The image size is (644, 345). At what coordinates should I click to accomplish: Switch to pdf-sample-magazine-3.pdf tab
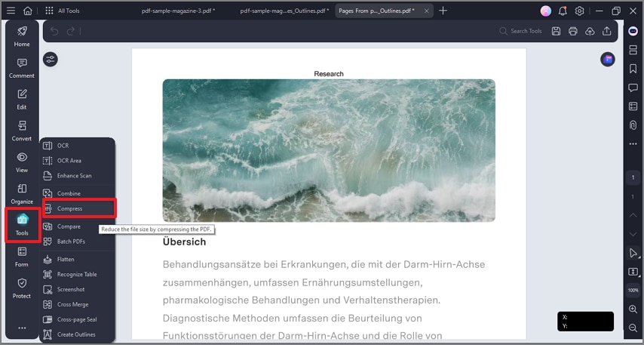[x=178, y=11]
